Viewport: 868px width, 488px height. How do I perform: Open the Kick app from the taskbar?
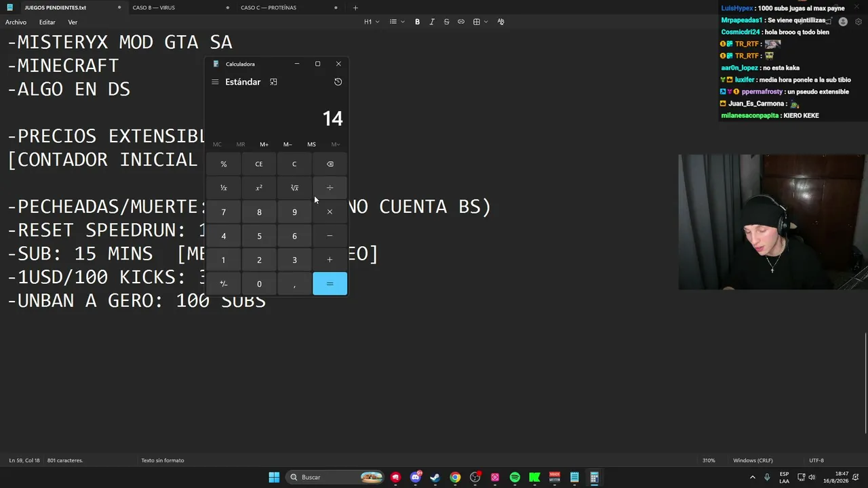click(534, 477)
